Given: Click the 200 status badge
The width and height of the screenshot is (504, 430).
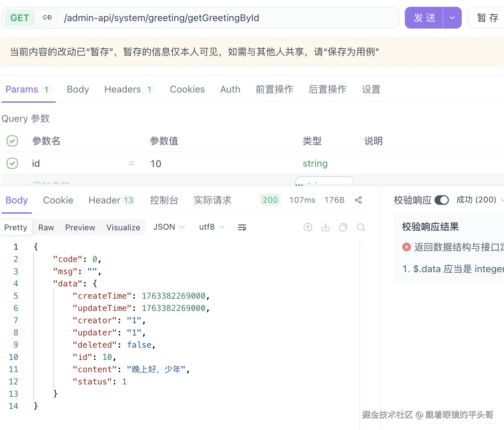Looking at the screenshot, I should click(x=270, y=200).
